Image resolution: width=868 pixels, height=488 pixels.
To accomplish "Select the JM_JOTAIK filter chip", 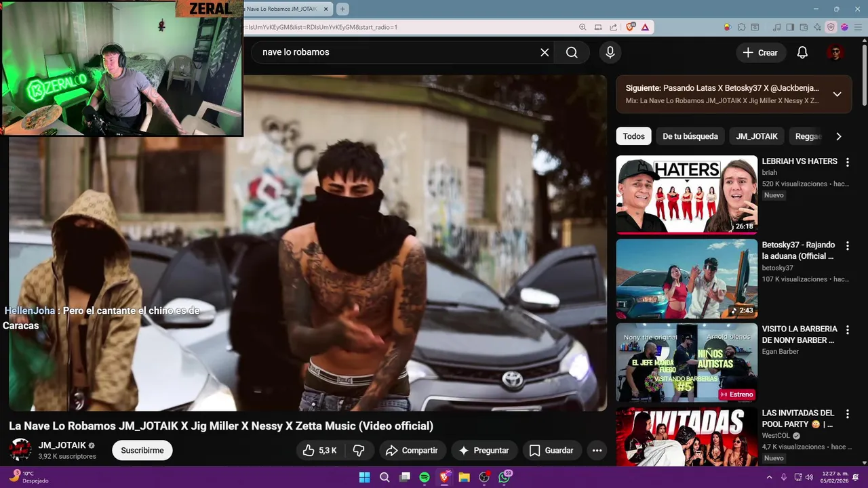I will (757, 136).
